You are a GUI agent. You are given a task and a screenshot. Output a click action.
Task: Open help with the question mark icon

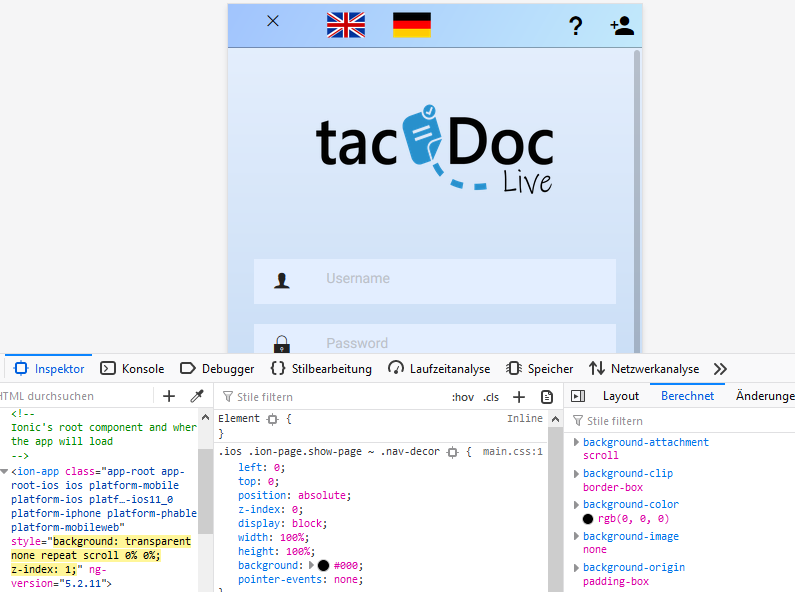[575, 25]
